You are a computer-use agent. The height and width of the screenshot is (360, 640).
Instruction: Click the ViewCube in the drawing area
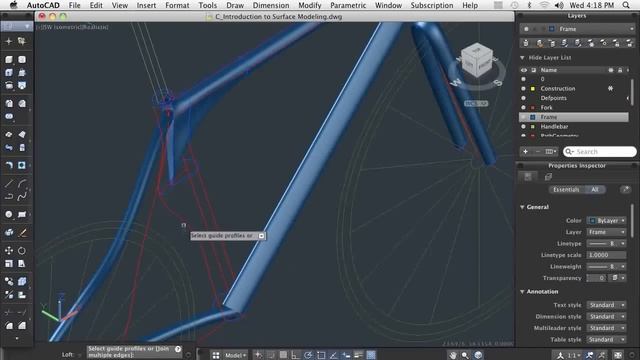tap(476, 61)
